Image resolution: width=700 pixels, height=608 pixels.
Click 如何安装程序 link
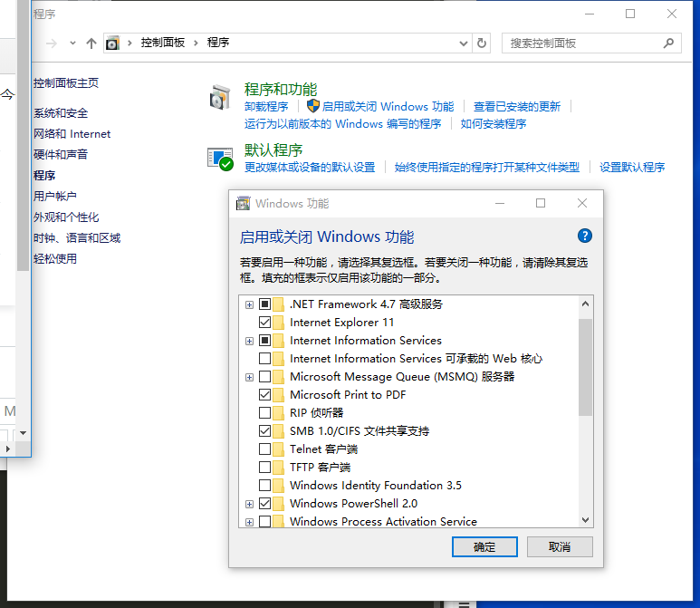click(x=494, y=124)
